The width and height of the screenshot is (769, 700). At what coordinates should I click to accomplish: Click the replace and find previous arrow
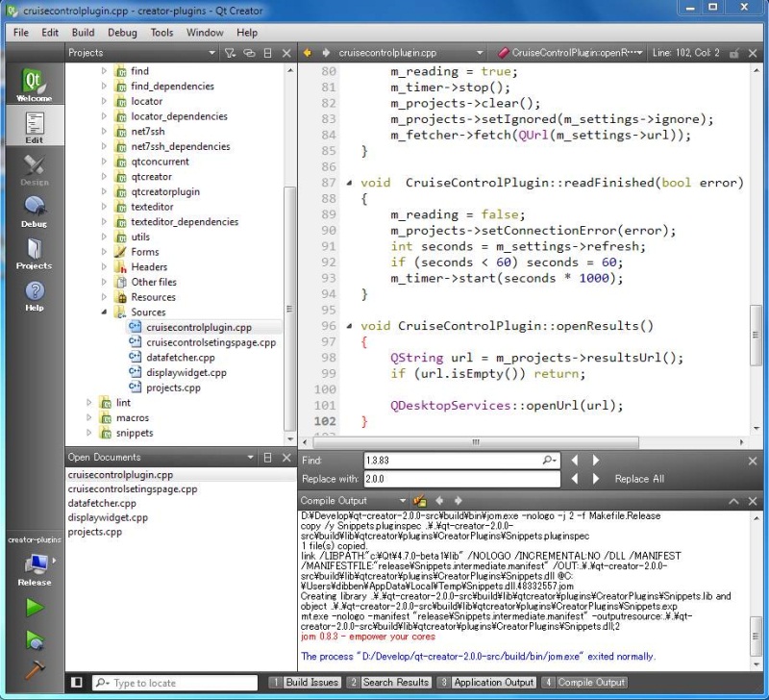click(x=575, y=478)
